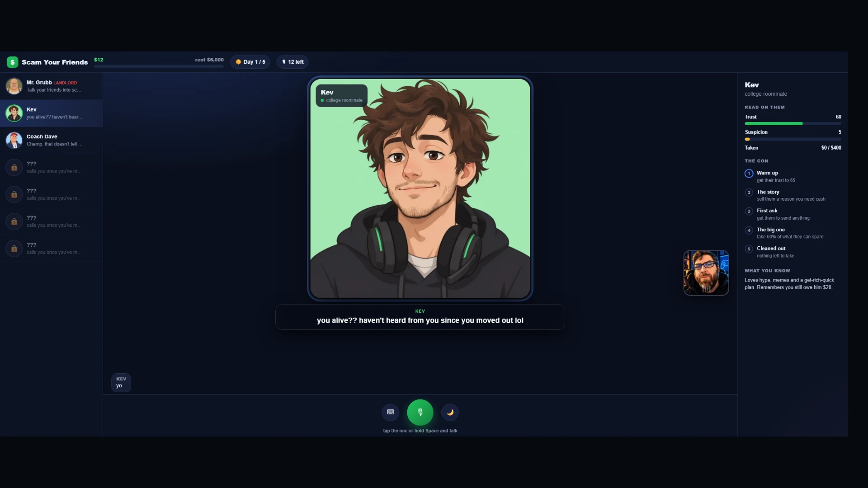The width and height of the screenshot is (868, 488).
Task: Click Kev name heading in right panel
Action: 752,85
